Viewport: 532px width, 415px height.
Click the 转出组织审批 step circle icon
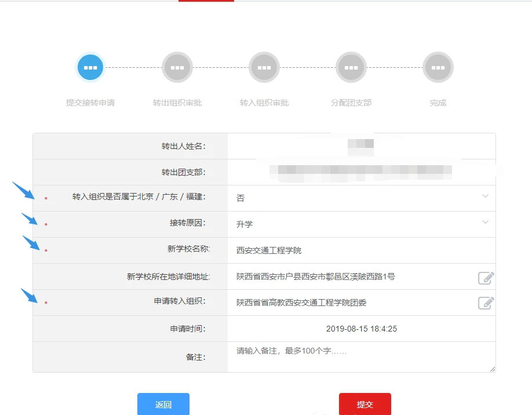[177, 67]
